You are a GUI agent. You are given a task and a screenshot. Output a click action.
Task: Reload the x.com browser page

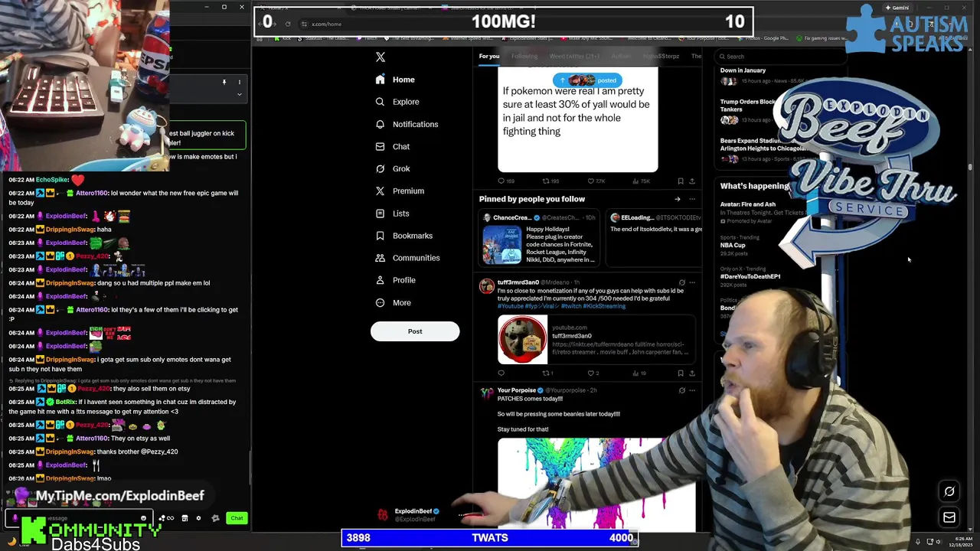(288, 24)
